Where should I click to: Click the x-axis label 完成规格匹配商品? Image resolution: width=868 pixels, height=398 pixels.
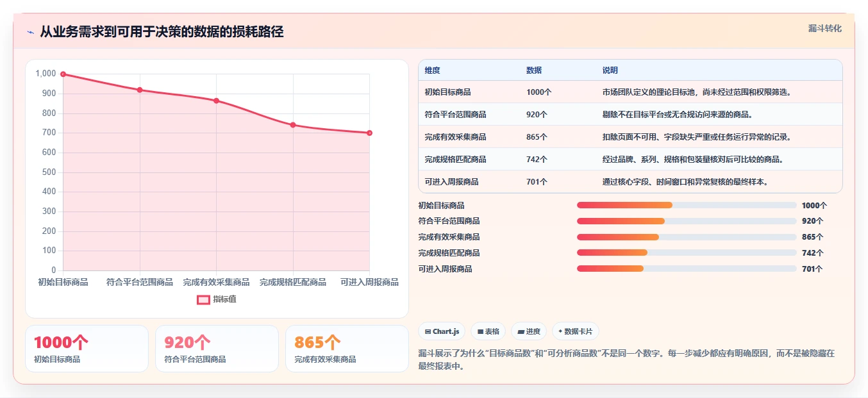coord(293,282)
